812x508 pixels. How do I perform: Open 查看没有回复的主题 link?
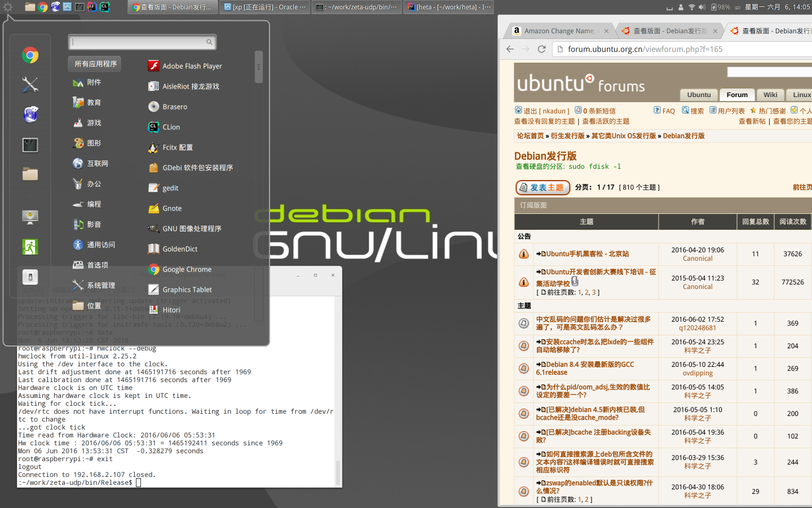coord(544,121)
